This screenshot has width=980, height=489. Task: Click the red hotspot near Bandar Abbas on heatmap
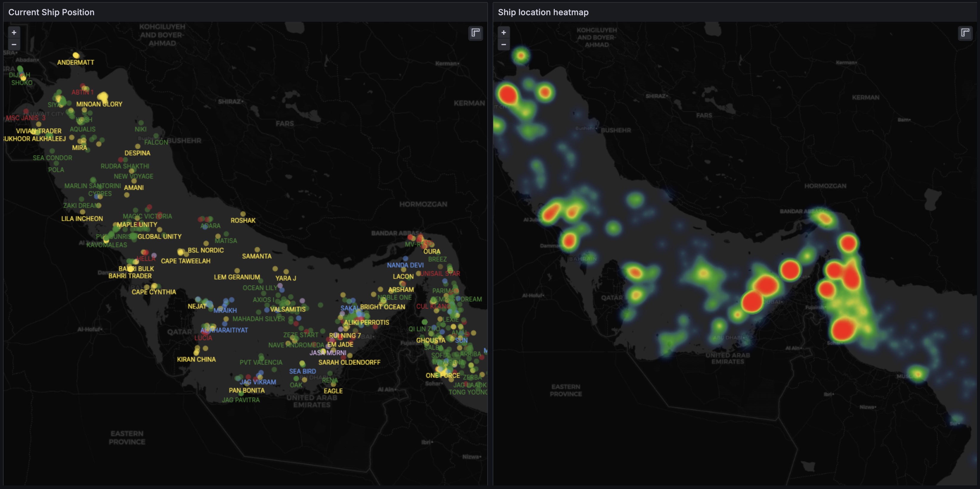click(x=848, y=243)
